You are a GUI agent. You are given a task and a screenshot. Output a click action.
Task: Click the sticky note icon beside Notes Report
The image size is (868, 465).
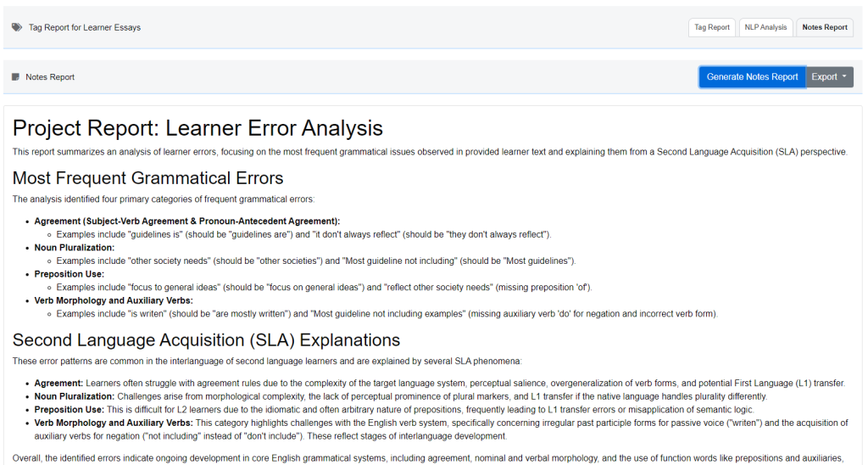click(16, 77)
